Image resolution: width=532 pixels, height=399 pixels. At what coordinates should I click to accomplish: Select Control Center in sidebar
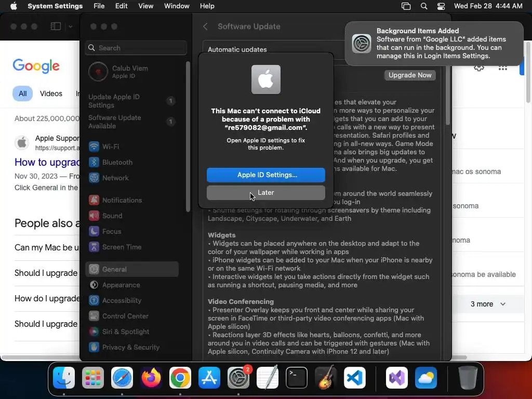coord(132,316)
